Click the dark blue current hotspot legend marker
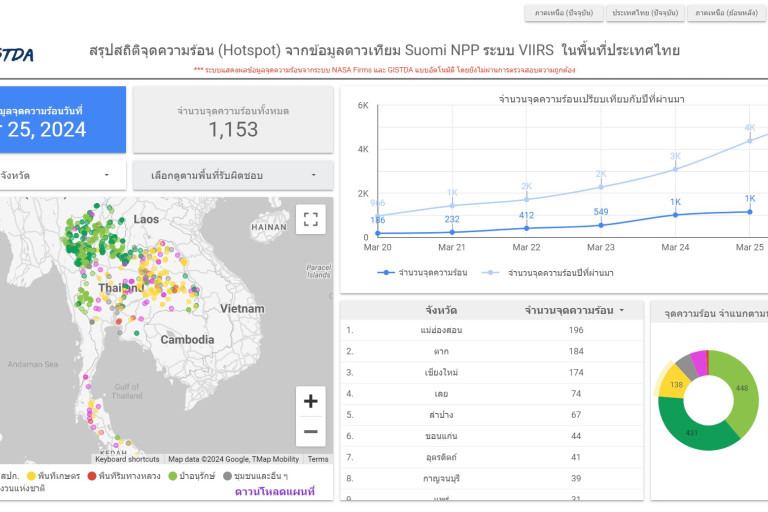Image resolution: width=768 pixels, height=512 pixels. click(x=385, y=272)
